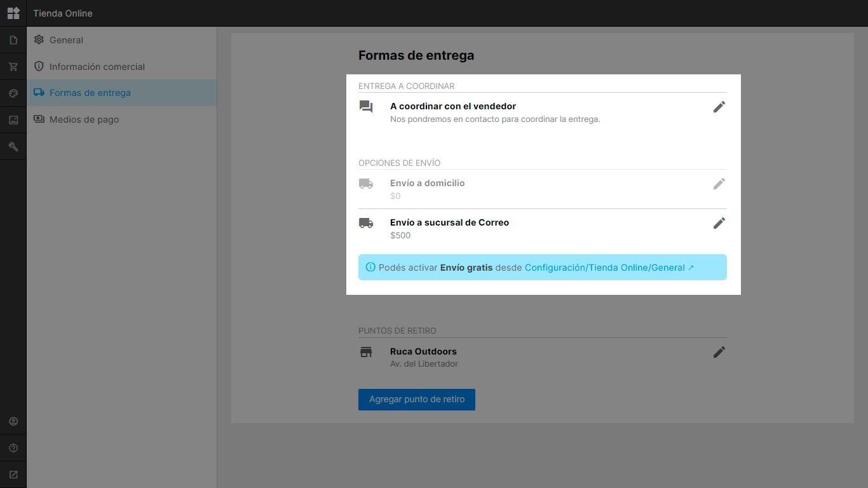Click 'Ruca Outdoors' pickup point name
Viewport: 868px width, 488px height.
[423, 351]
